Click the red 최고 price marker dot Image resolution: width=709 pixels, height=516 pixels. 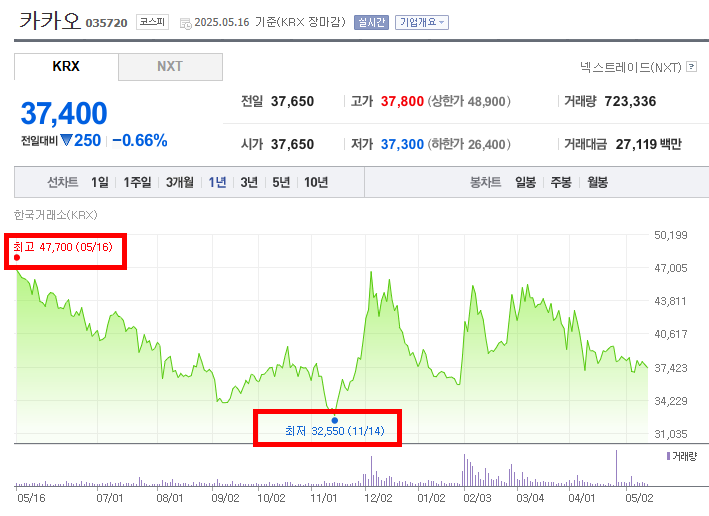click(17, 258)
